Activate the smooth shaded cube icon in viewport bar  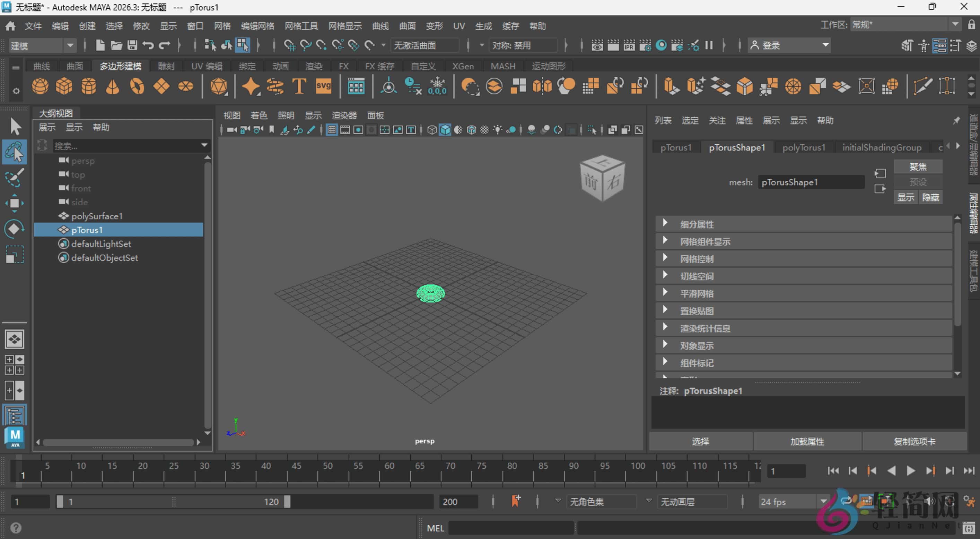click(x=445, y=129)
